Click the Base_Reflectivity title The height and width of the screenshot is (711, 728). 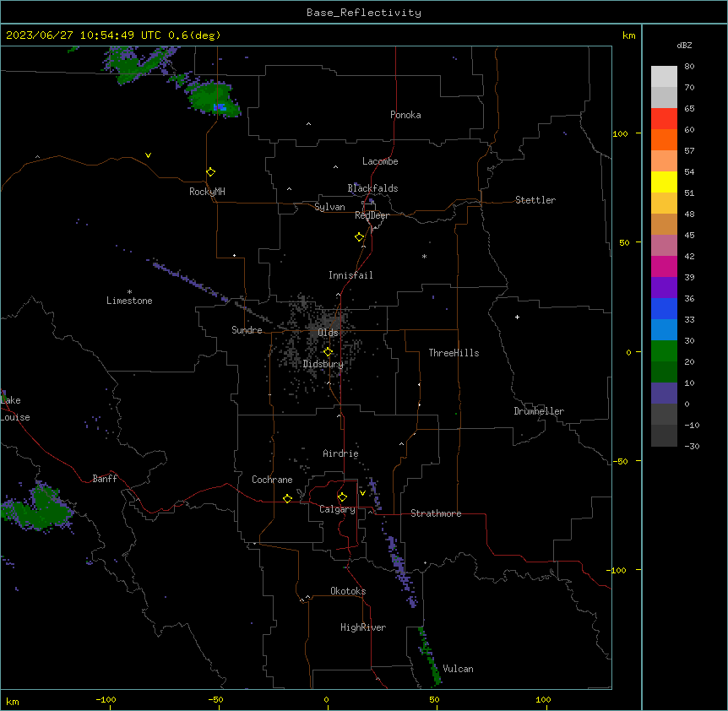click(364, 13)
